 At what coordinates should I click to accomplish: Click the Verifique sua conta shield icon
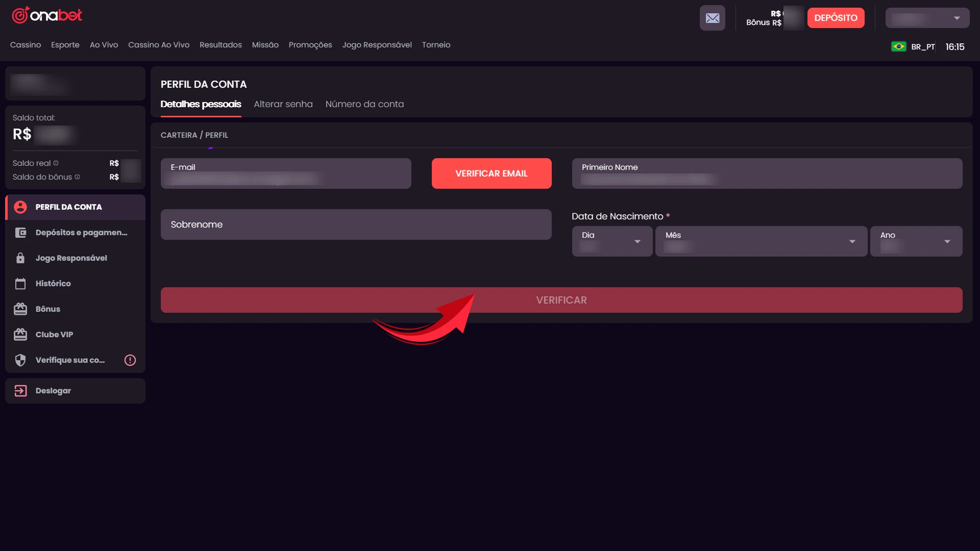(x=20, y=360)
